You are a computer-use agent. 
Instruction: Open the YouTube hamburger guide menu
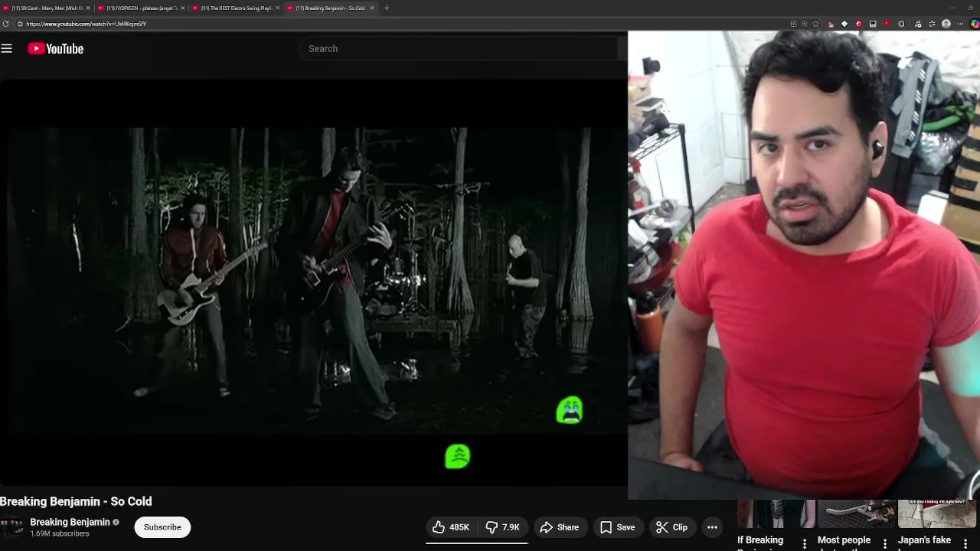coord(7,48)
